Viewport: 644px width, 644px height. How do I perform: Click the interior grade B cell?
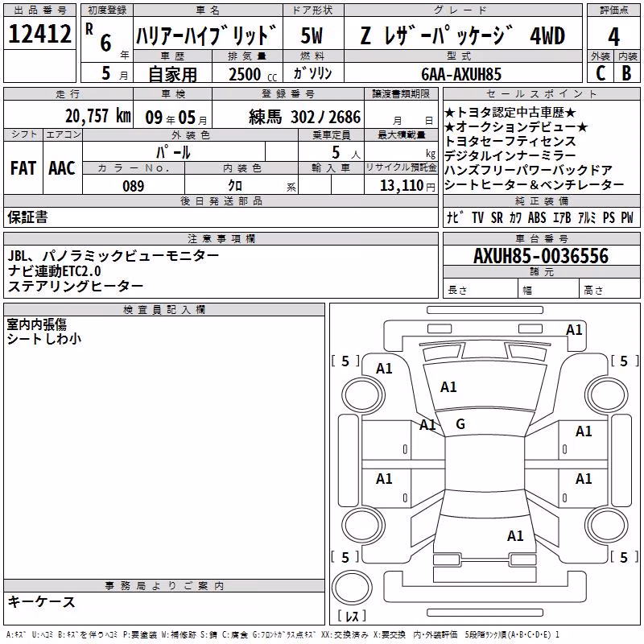(627, 73)
